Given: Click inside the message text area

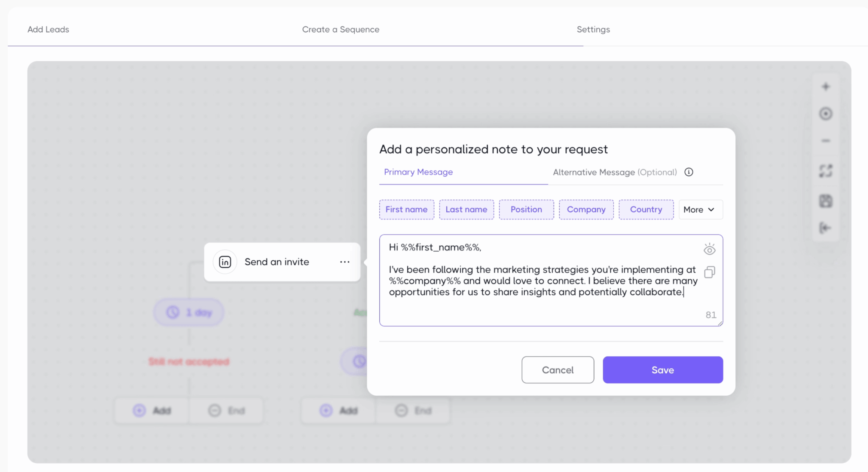Looking at the screenshot, I should tap(551, 280).
